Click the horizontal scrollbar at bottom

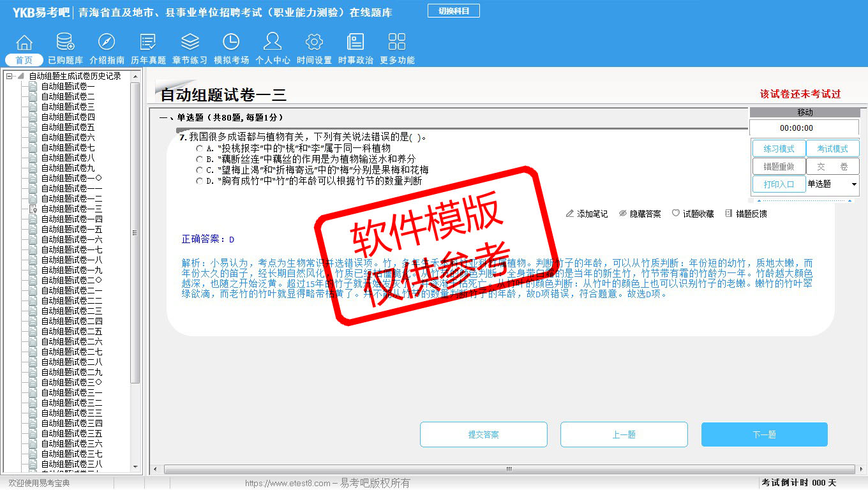click(509, 469)
